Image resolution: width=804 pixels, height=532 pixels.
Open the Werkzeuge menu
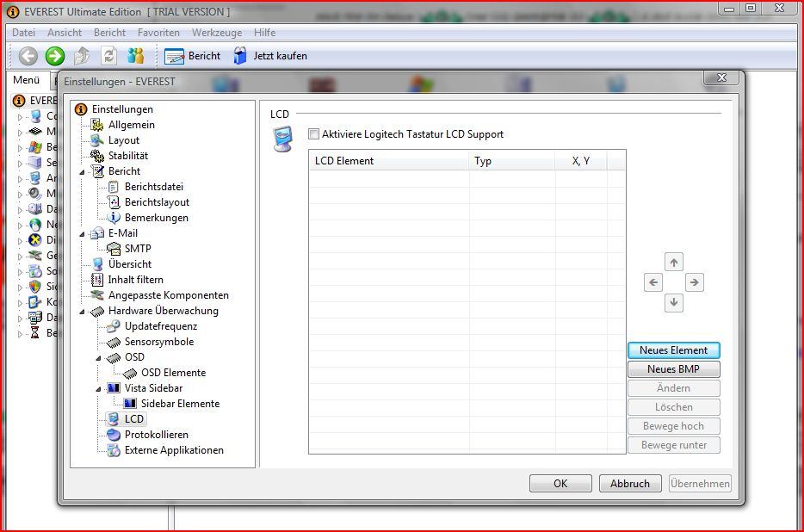pyautogui.click(x=217, y=33)
